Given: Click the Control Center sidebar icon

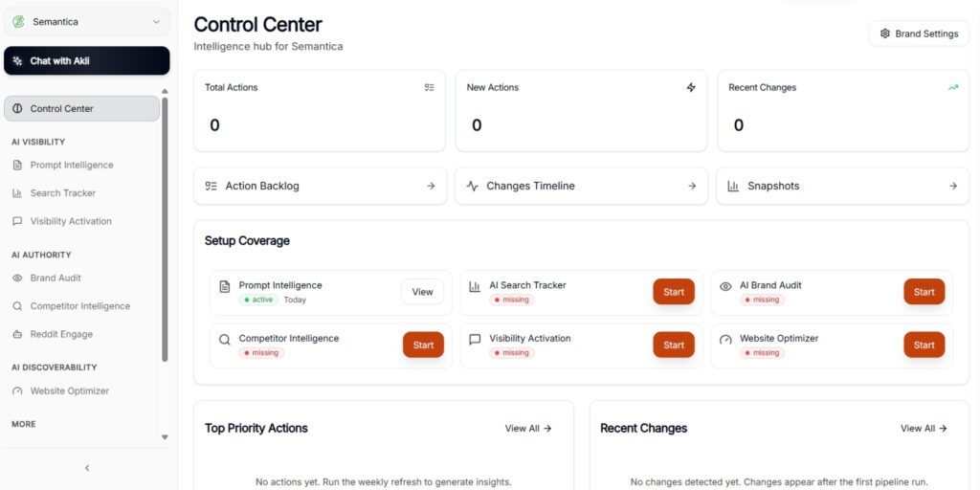Looking at the screenshot, I should (17, 109).
